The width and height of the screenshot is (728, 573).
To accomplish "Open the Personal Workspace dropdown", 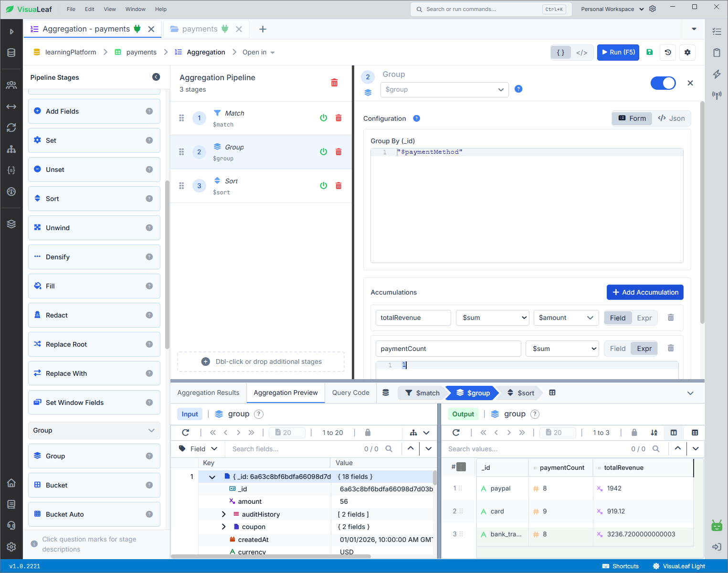I will coord(612,9).
